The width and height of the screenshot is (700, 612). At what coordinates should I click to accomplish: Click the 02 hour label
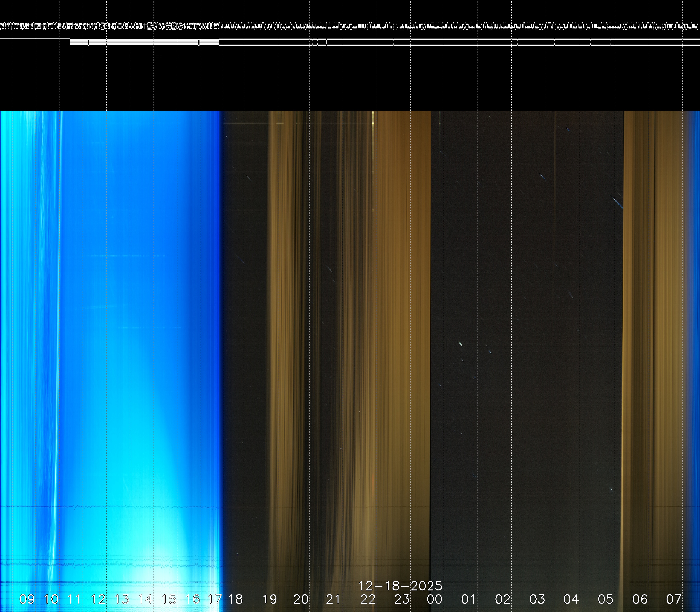[503, 599]
